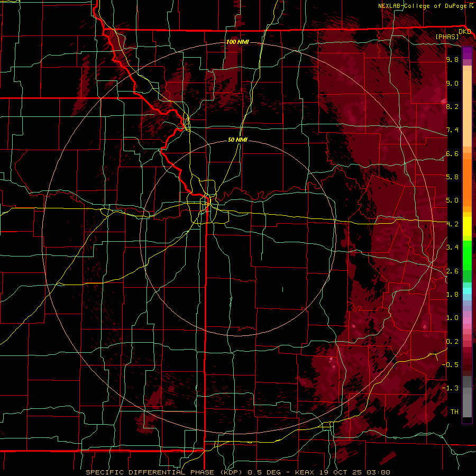
Task: Click the 8.2 legend scale value
Action: (452, 106)
